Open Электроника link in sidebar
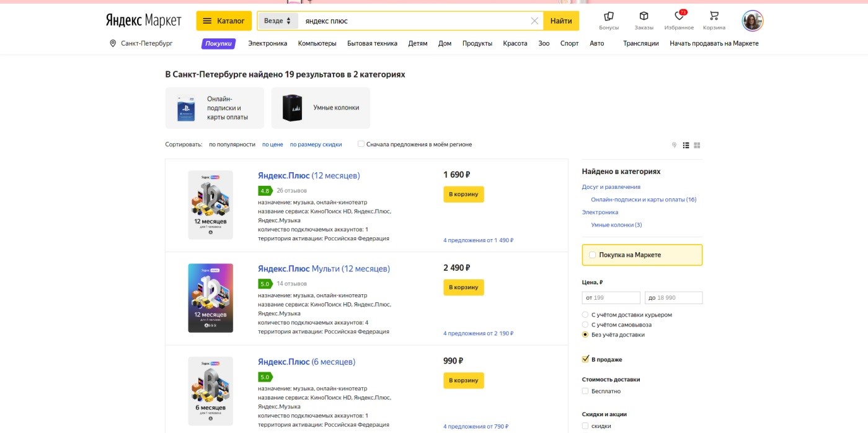This screenshot has height=433, width=868. (x=600, y=212)
